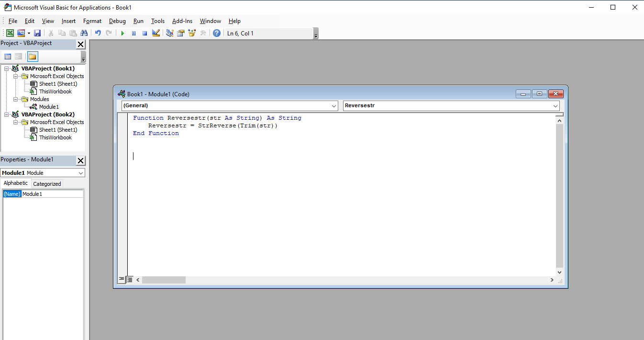
Task: Click the Redo arrow icon
Action: pyautogui.click(x=109, y=33)
